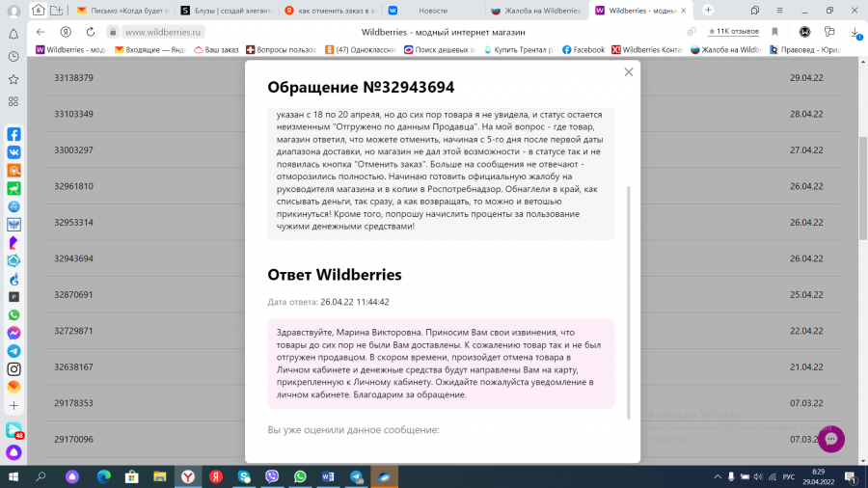Open Word from the taskbar
This screenshot has height=488, width=868.
tap(328, 476)
